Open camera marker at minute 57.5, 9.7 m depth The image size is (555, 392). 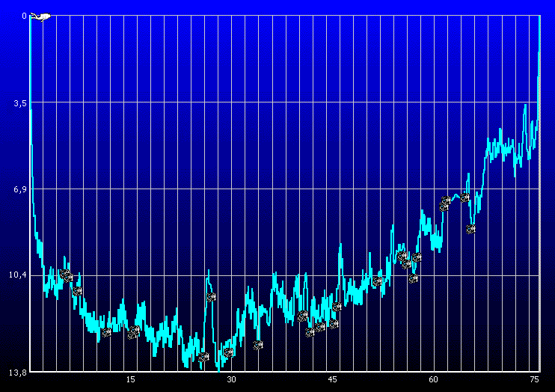pos(417,257)
